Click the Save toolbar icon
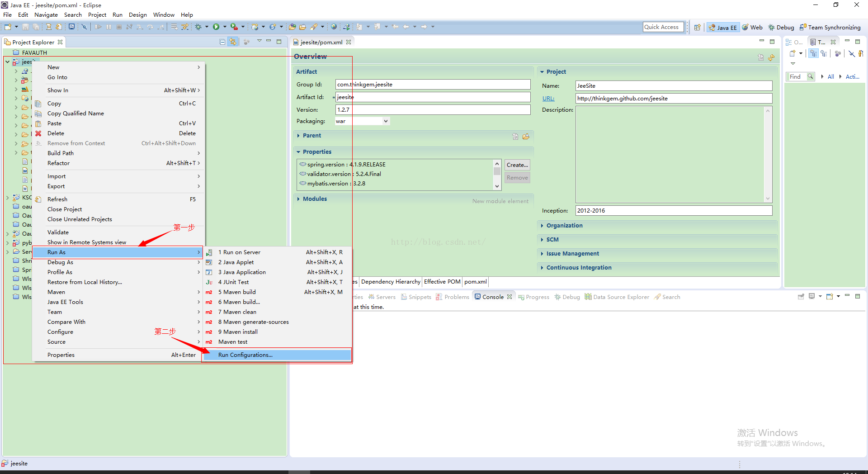Screen dimensions: 868x474 pyautogui.click(x=26, y=27)
